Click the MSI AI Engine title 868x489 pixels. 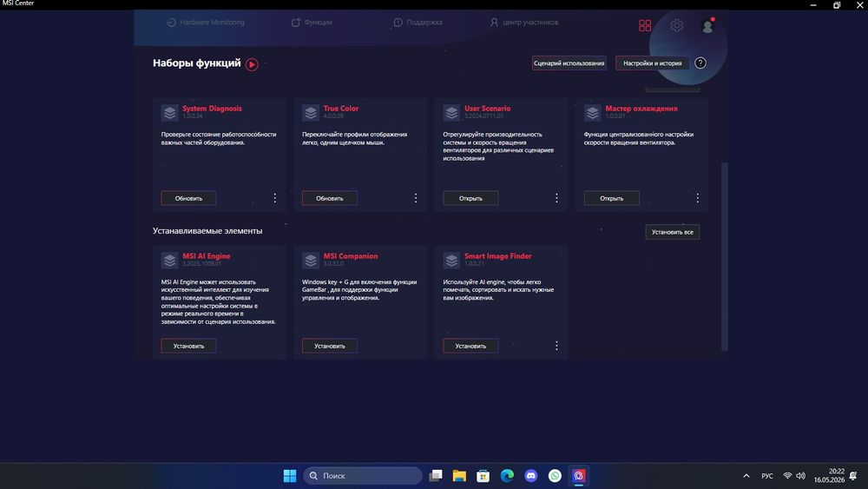pos(207,256)
